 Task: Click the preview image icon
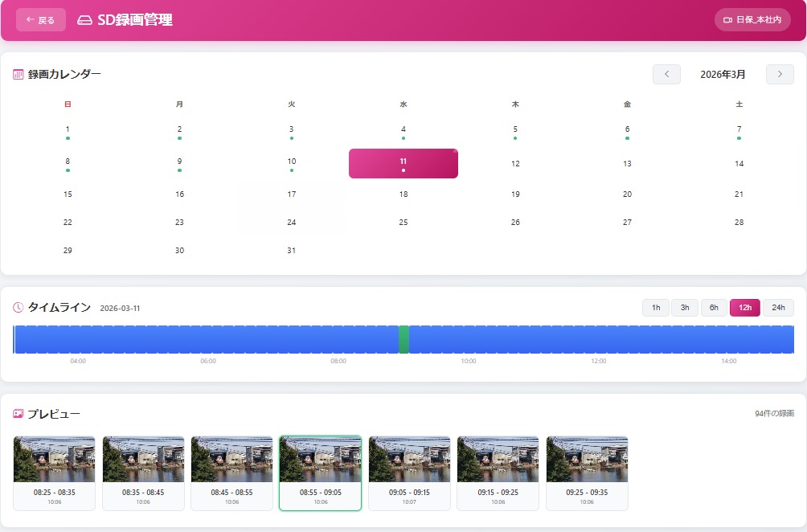coord(18,414)
